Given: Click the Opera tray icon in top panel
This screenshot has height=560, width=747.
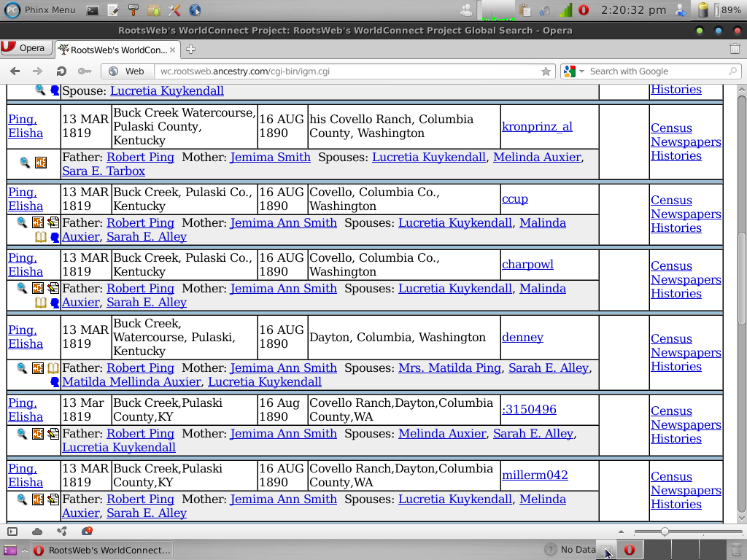Looking at the screenshot, I should (x=583, y=10).
